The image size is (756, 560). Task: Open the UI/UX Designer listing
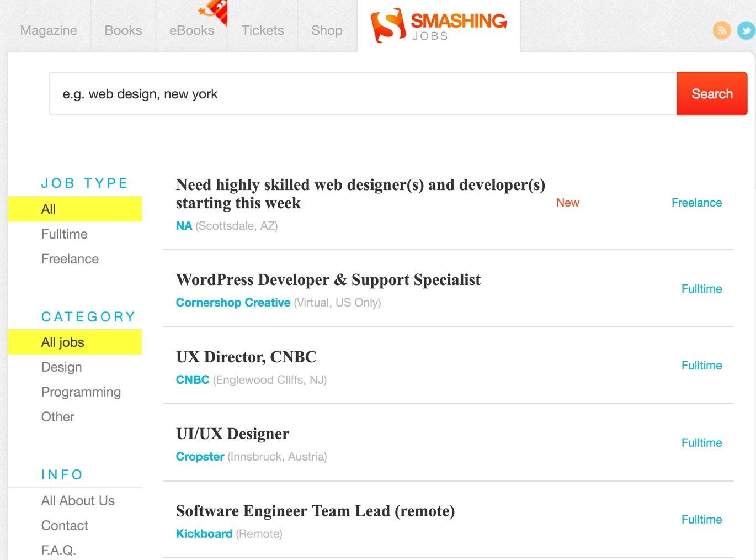(x=232, y=434)
